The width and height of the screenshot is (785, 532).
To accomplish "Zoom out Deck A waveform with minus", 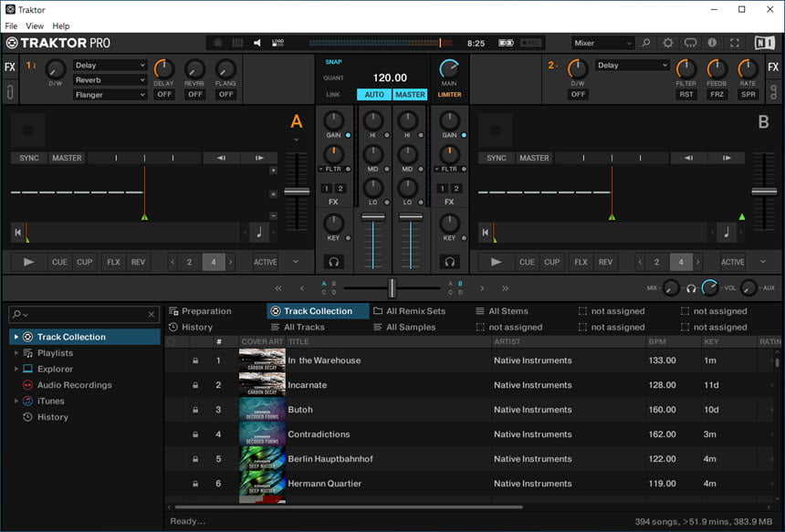I will pyautogui.click(x=273, y=215).
